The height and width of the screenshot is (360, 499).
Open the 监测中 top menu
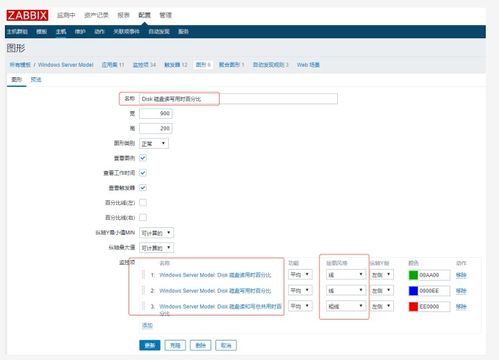click(66, 15)
